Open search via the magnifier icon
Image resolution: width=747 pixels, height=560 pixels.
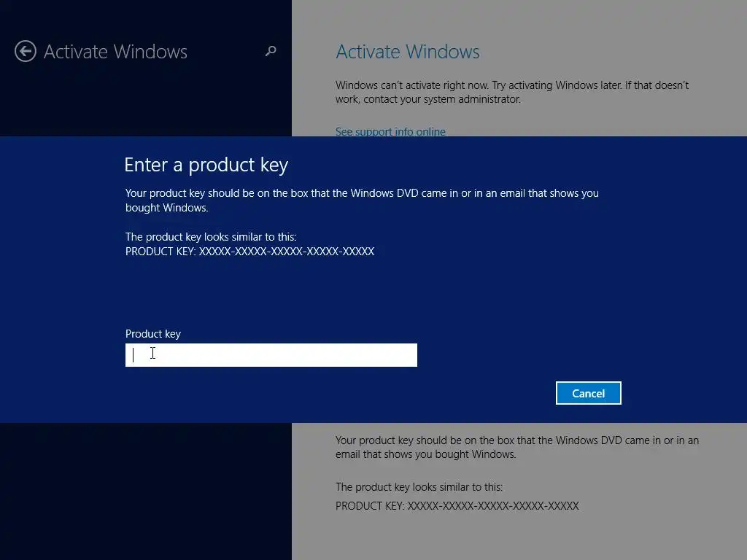[271, 51]
